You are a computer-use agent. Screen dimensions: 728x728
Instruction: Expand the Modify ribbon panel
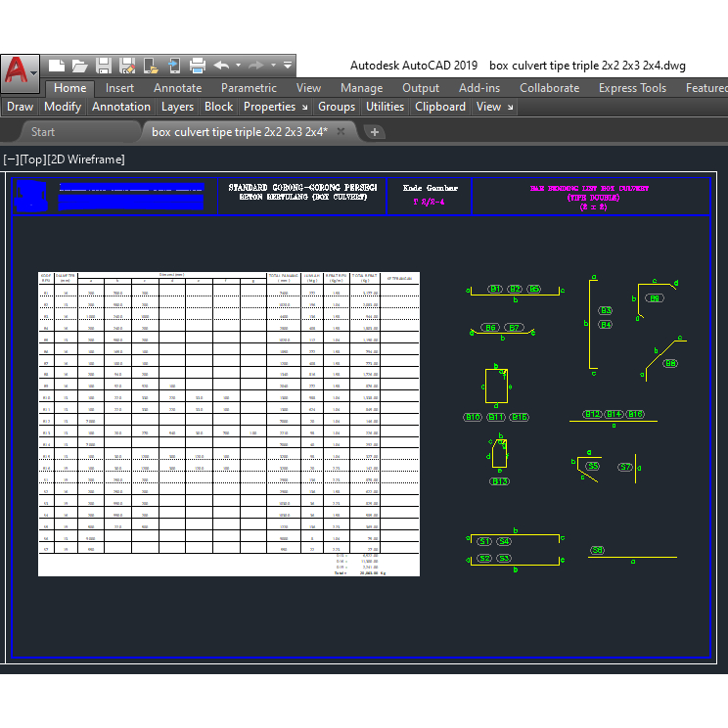[63, 107]
